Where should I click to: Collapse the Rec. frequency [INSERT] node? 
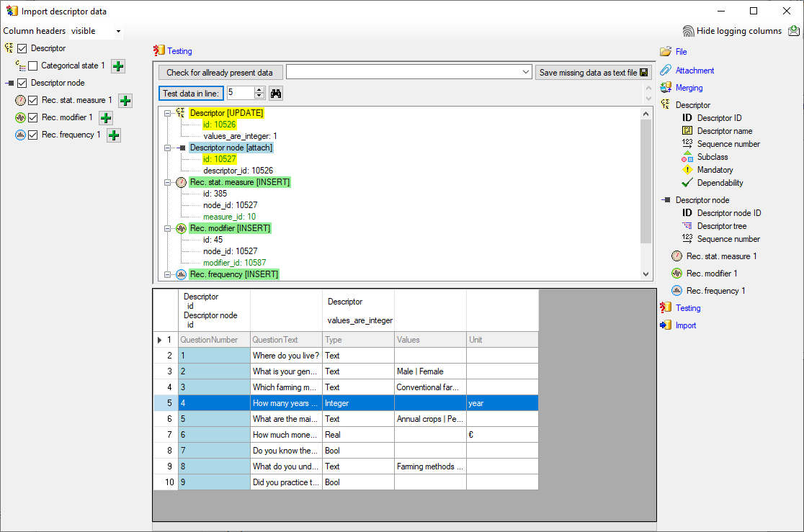pos(167,275)
